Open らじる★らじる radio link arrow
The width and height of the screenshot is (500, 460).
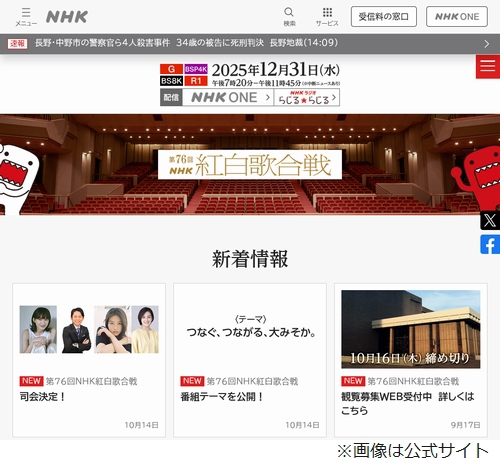[x=307, y=97]
